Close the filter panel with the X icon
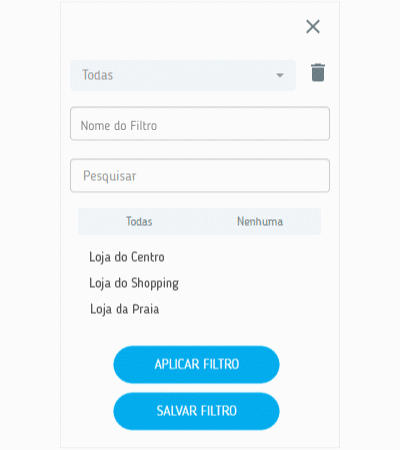 313,27
